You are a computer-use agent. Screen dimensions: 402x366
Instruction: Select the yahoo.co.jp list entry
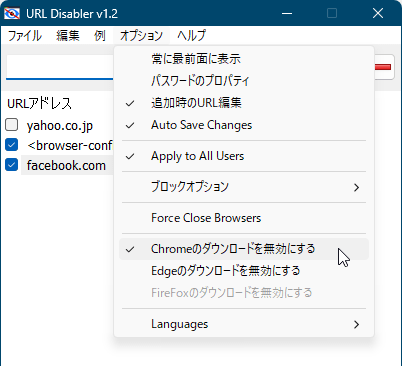(60, 126)
